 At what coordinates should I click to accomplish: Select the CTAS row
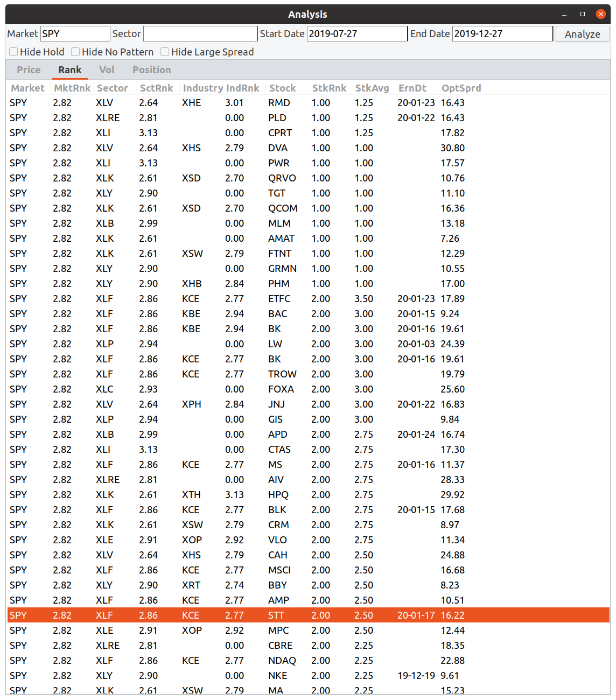pyautogui.click(x=309, y=450)
